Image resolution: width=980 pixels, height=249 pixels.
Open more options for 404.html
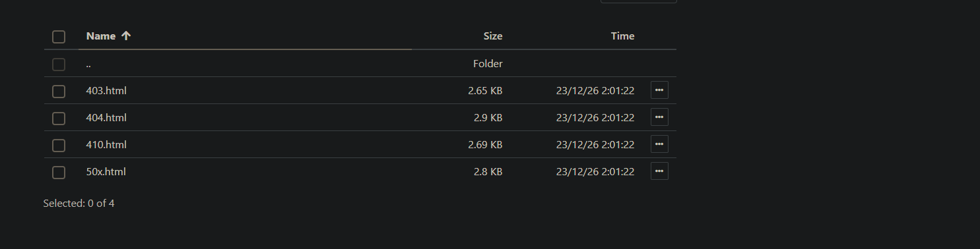coord(659,117)
